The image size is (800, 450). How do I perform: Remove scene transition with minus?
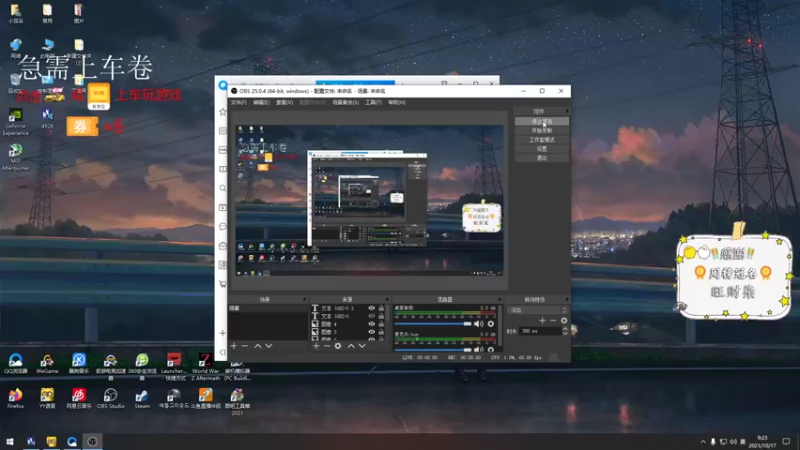(553, 320)
